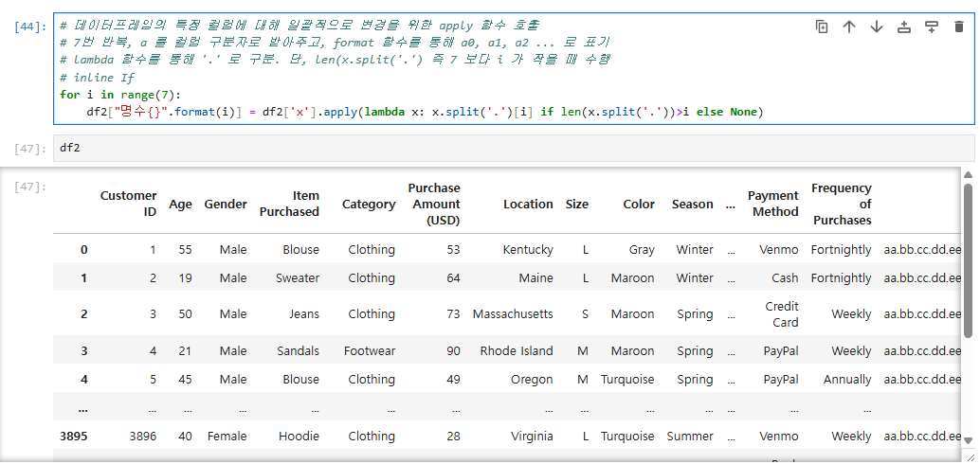The width and height of the screenshot is (980, 464).
Task: Select the Customer ID column header
Action: pyautogui.click(x=129, y=204)
